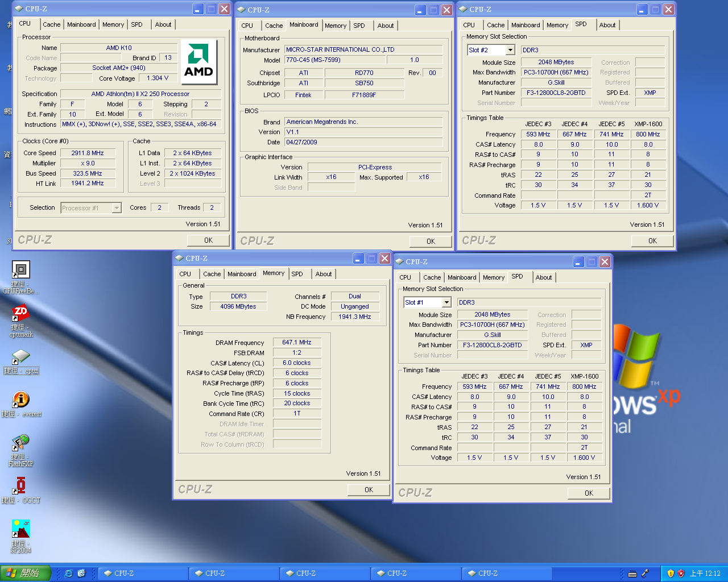Image resolution: width=728 pixels, height=582 pixels.
Task: Click the title bar icon of the Slot #1 SPD window
Action: tap(399, 261)
